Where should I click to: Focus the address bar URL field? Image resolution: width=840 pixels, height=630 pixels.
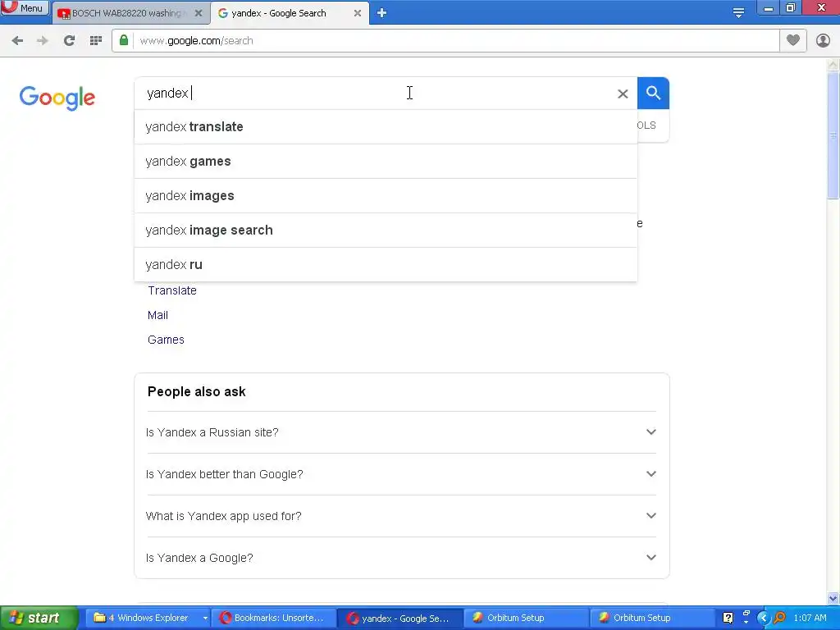click(x=455, y=41)
